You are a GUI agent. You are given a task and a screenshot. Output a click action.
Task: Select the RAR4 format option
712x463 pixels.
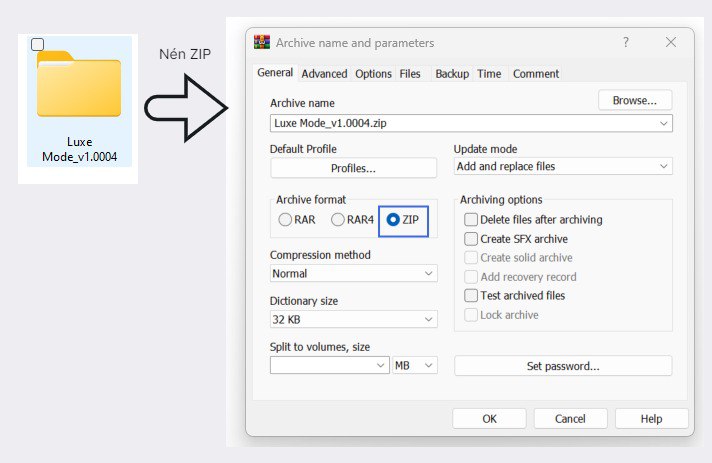coord(339,219)
